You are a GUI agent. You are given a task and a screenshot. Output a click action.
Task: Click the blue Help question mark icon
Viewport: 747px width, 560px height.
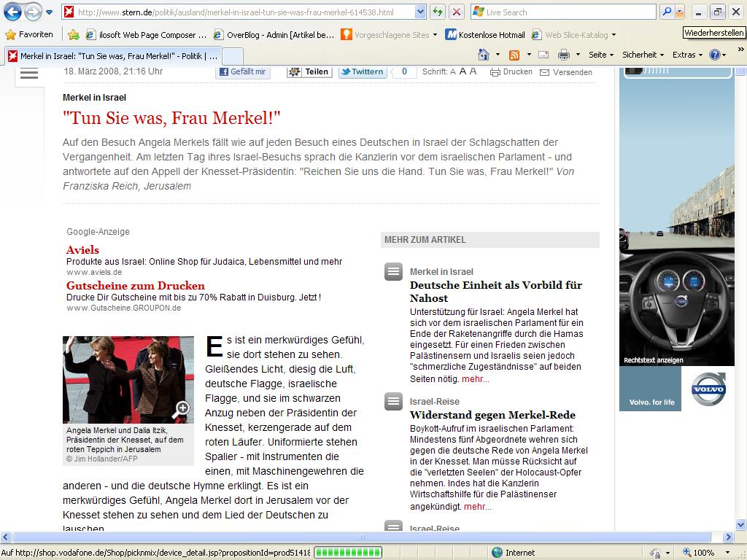[x=715, y=55]
